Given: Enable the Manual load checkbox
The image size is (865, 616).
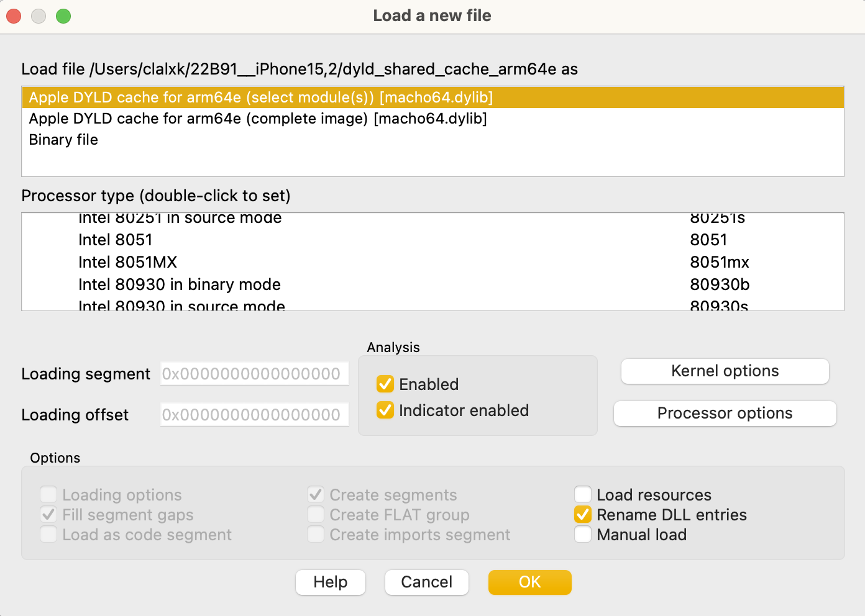Looking at the screenshot, I should click(583, 535).
